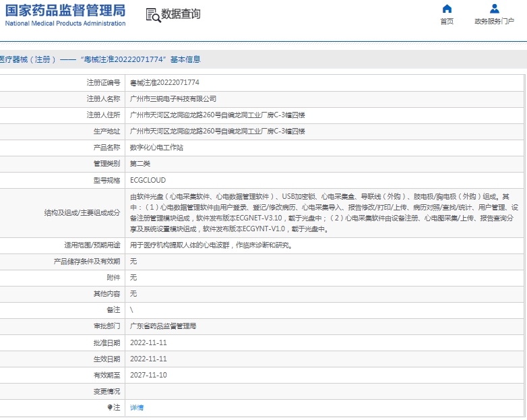
Task: Click the 国家药品监督管理局 logo
Action: tap(65, 11)
